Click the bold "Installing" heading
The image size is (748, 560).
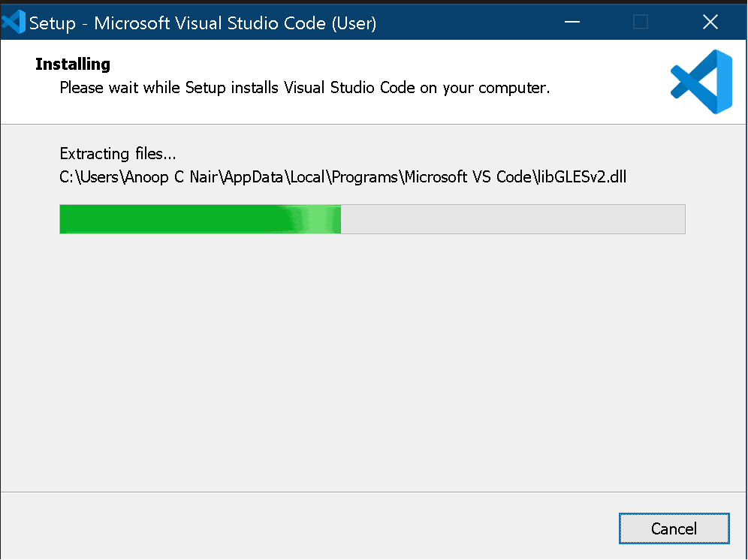(x=73, y=65)
